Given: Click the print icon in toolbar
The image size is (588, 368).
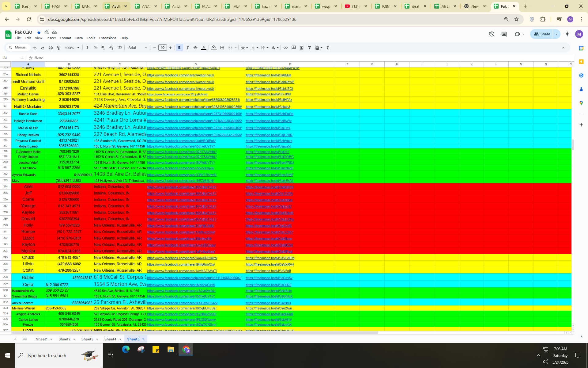Looking at the screenshot, I should click(x=51, y=48).
